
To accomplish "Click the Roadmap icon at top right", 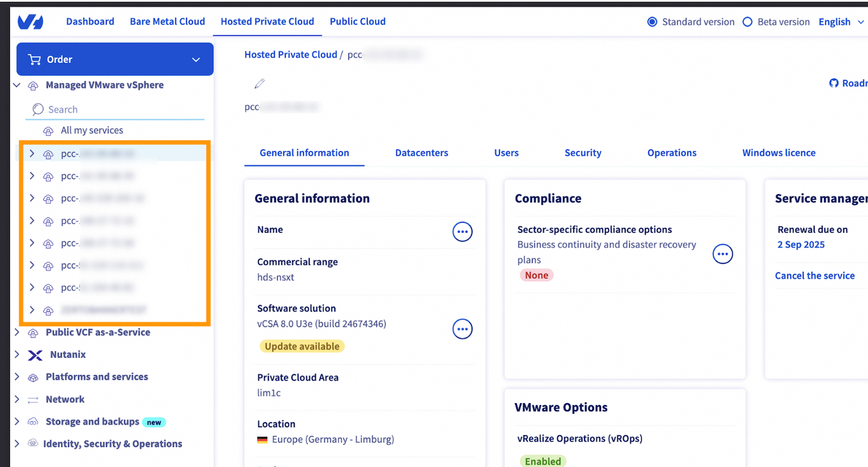I will (x=833, y=82).
